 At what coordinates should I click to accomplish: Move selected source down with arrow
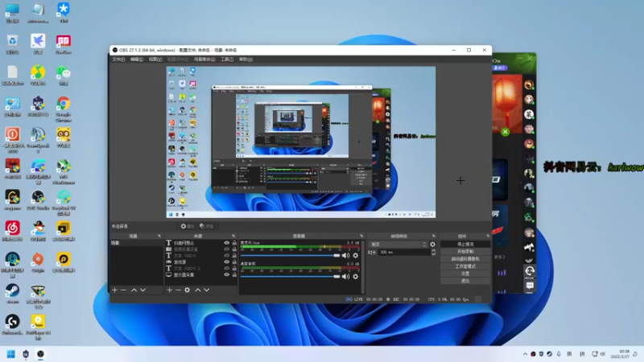[x=207, y=290]
